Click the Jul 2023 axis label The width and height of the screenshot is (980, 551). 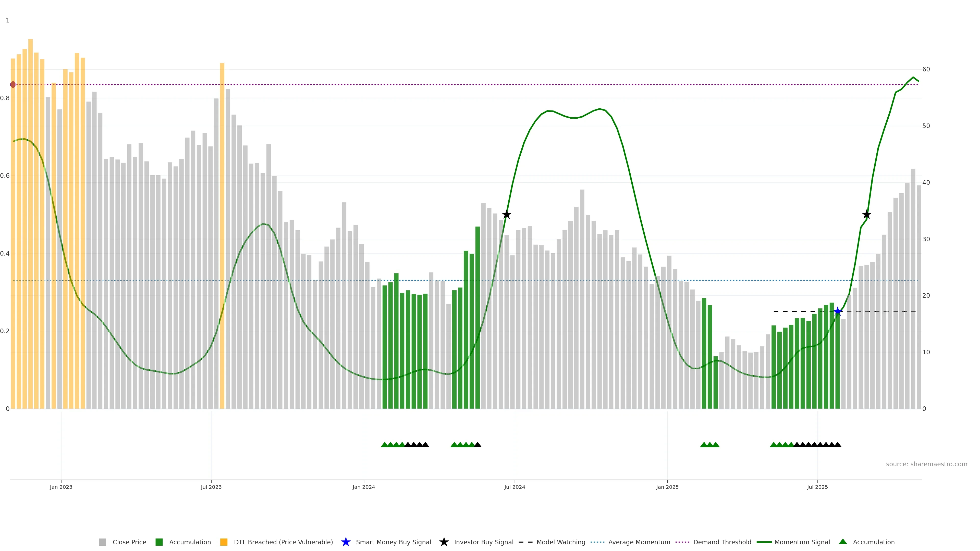211,487
